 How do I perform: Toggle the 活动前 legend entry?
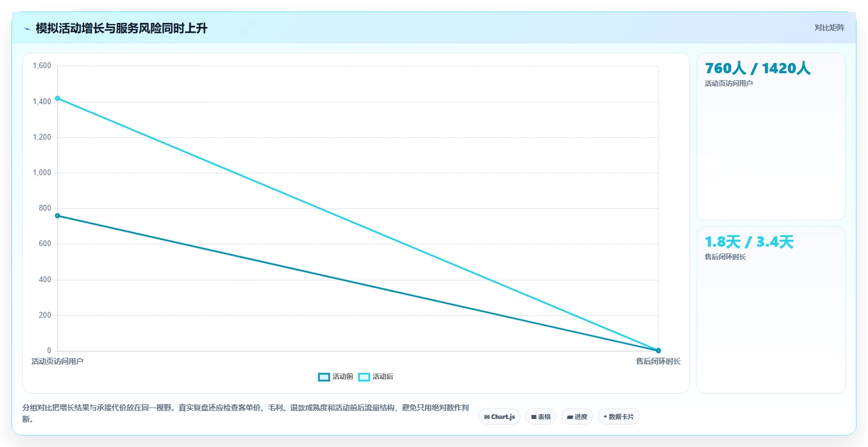pos(336,377)
